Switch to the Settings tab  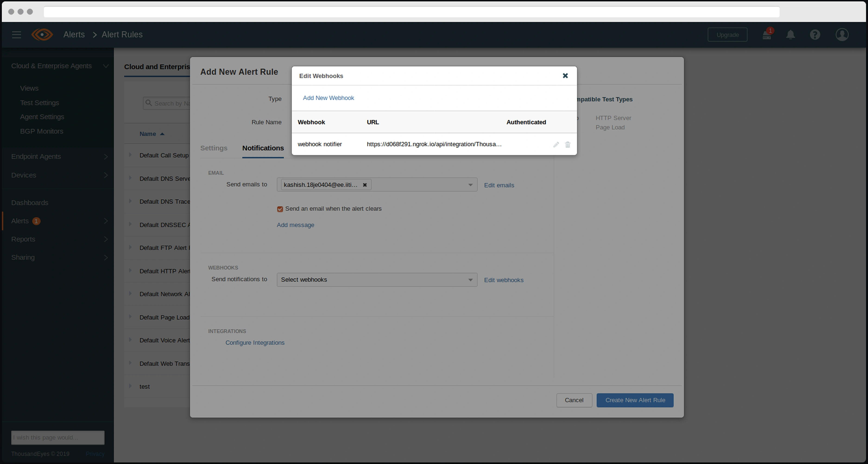(214, 148)
